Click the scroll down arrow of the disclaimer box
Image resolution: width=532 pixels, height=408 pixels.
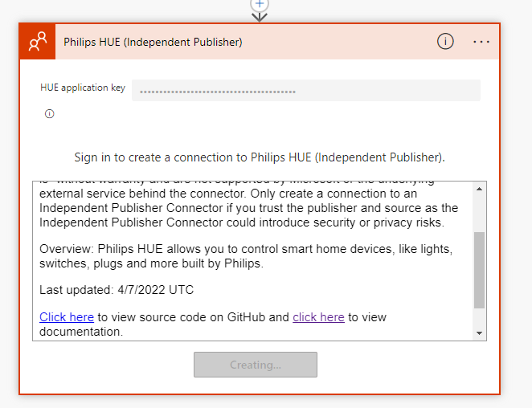pos(480,333)
